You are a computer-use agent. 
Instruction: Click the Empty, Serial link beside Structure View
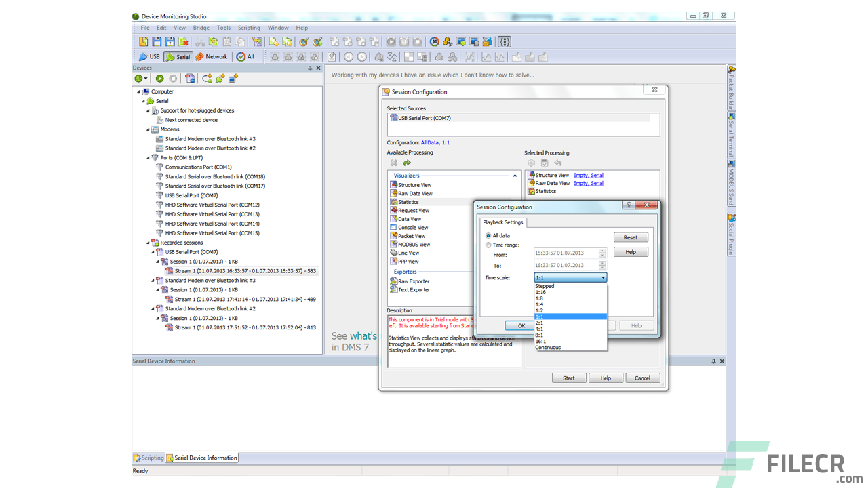[x=588, y=176]
